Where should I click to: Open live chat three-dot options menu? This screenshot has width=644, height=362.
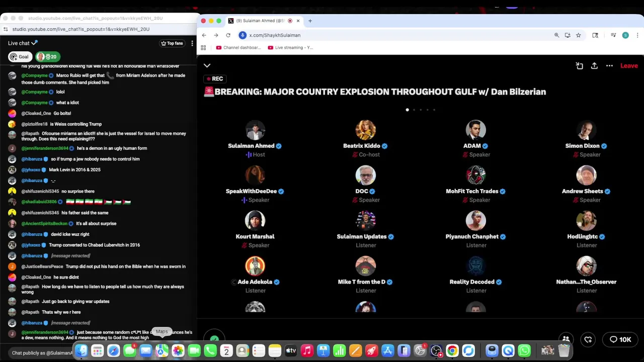[192, 43]
